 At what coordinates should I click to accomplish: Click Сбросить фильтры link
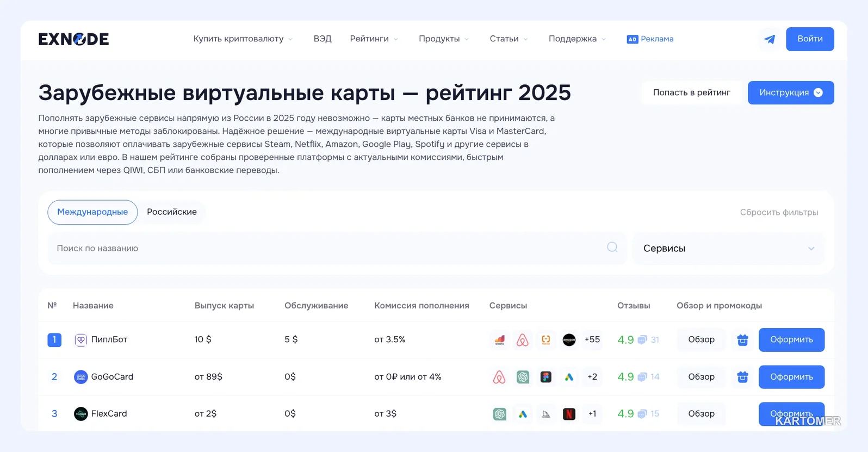779,212
